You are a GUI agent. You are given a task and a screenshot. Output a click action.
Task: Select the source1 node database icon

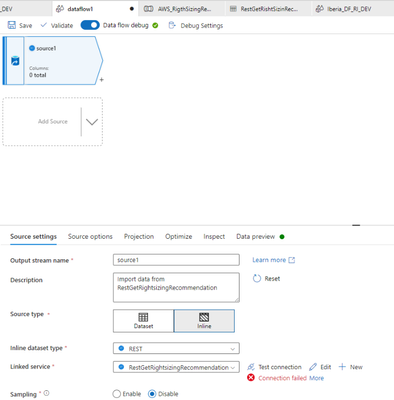15,61
